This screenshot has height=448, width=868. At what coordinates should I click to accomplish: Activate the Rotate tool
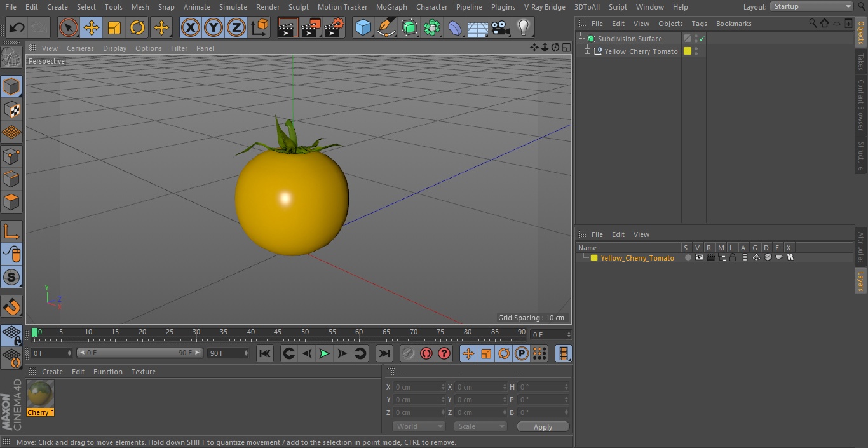click(x=137, y=28)
